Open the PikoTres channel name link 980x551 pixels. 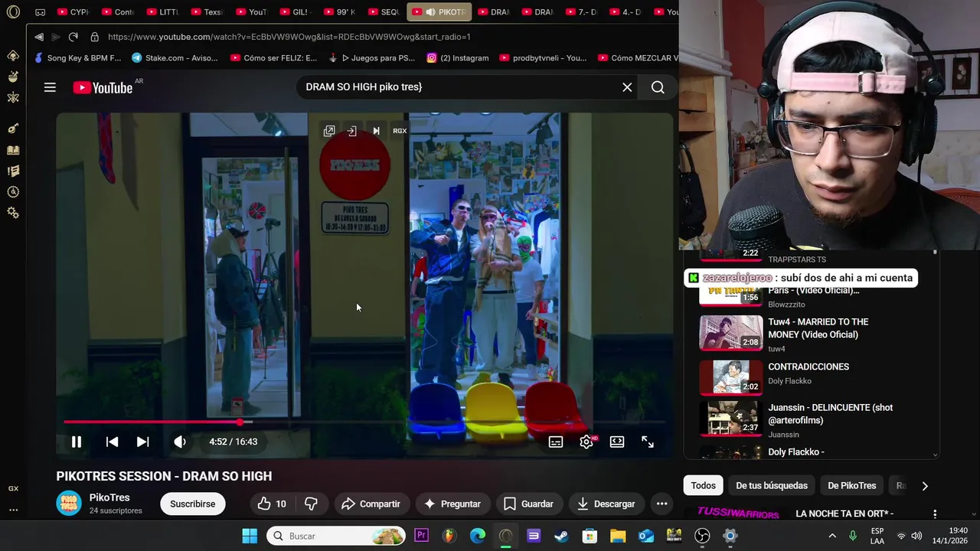point(109,497)
